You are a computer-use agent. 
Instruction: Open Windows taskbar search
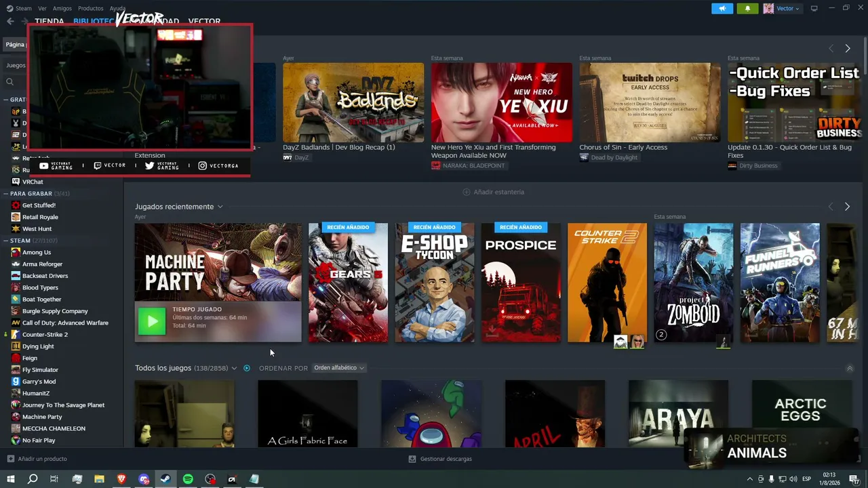click(x=33, y=479)
